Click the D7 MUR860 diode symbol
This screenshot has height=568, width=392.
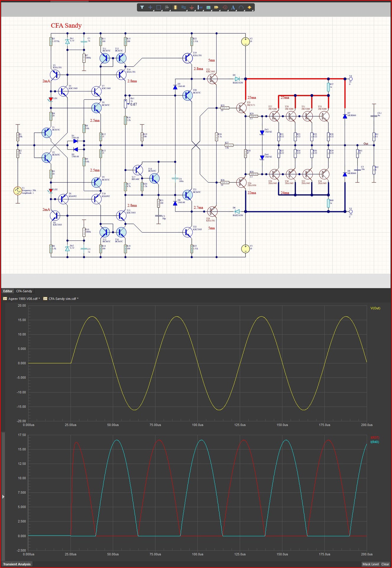[x=345, y=116]
